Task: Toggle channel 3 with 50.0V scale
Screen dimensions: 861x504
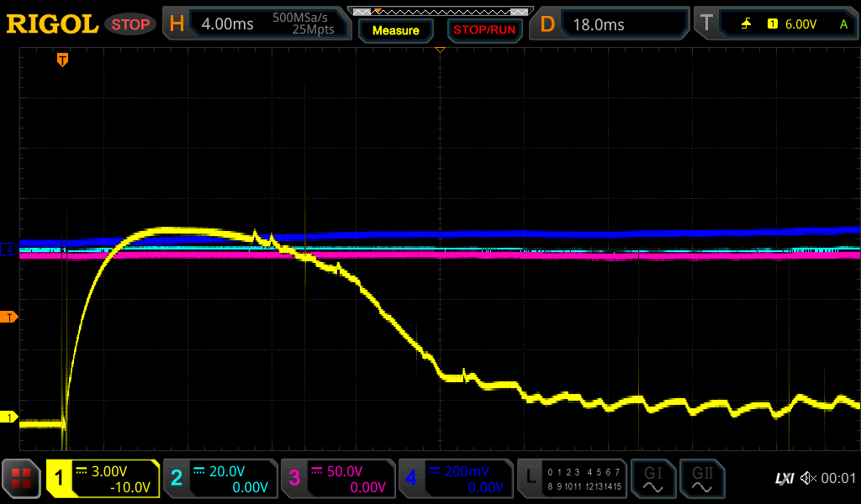Action: click(337, 479)
